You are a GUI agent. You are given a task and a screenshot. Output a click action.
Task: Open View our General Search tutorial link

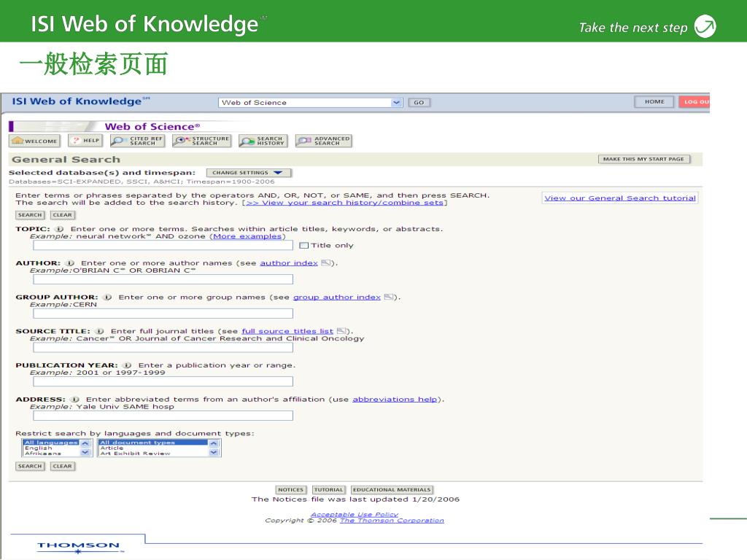[620, 198]
